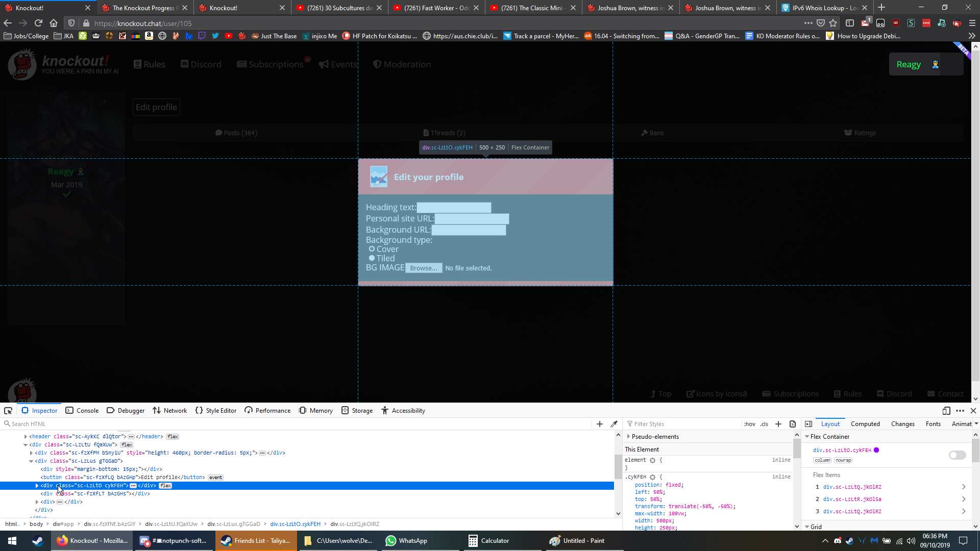
Task: Switch to IPv6 Whois Lookup tab
Action: 825,8
